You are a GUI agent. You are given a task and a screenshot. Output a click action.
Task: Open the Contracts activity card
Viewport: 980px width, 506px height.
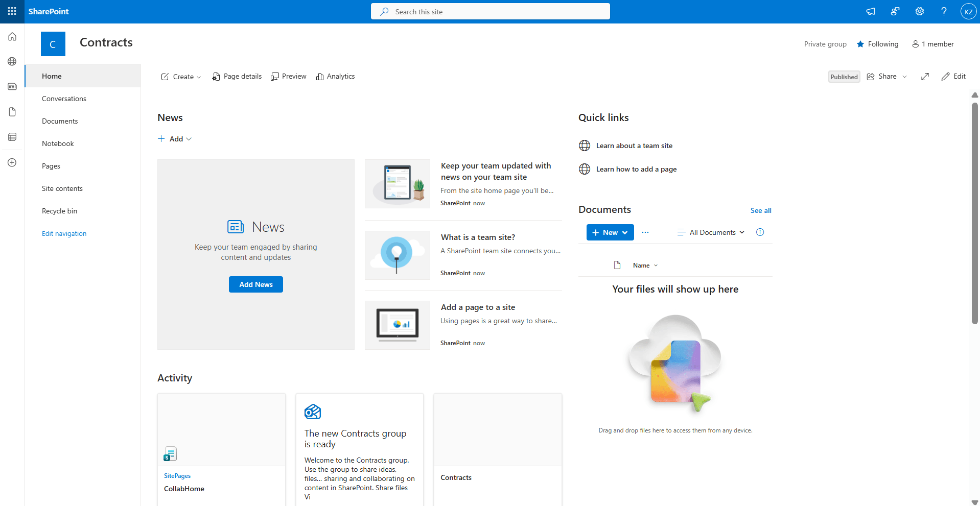coord(498,449)
